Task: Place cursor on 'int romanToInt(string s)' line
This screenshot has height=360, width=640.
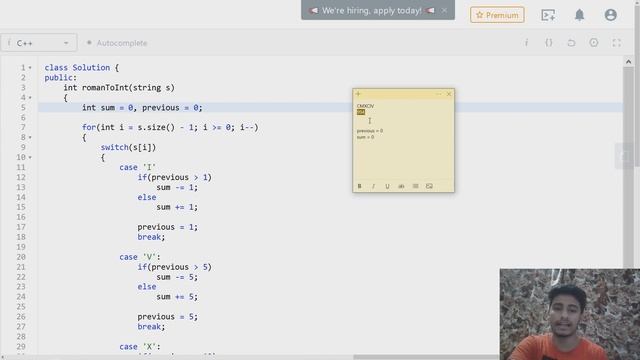Action: pyautogui.click(x=119, y=88)
